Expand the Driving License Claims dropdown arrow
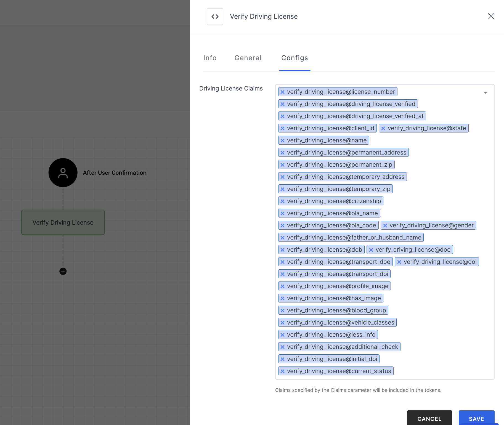The width and height of the screenshot is (504, 425). tap(485, 92)
